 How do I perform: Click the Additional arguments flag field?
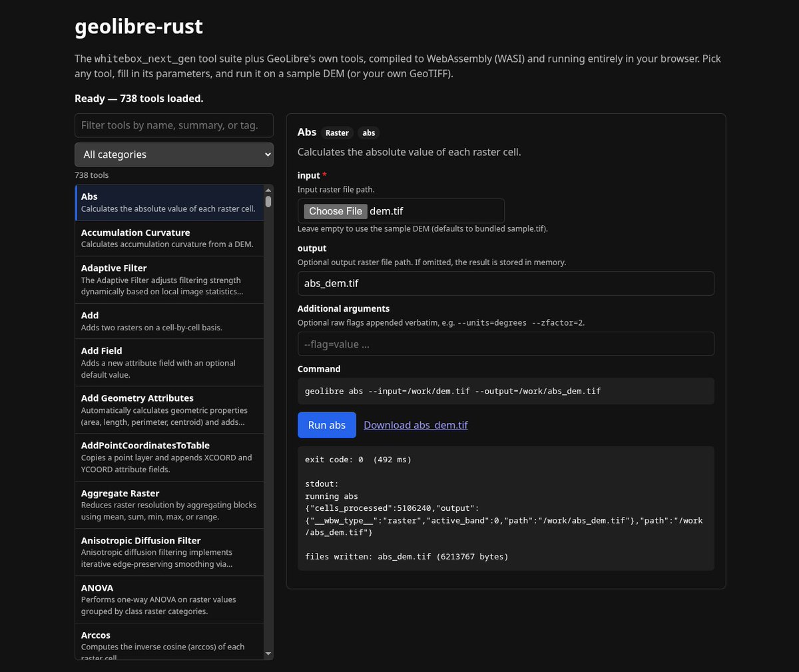[505, 344]
